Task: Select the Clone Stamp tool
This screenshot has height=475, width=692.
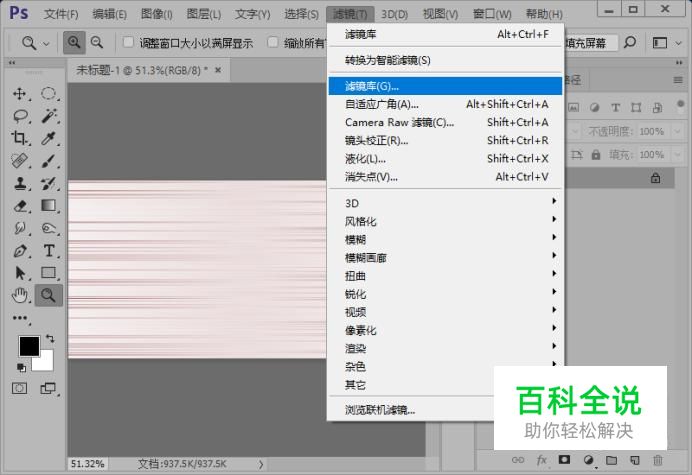Action: 19,183
